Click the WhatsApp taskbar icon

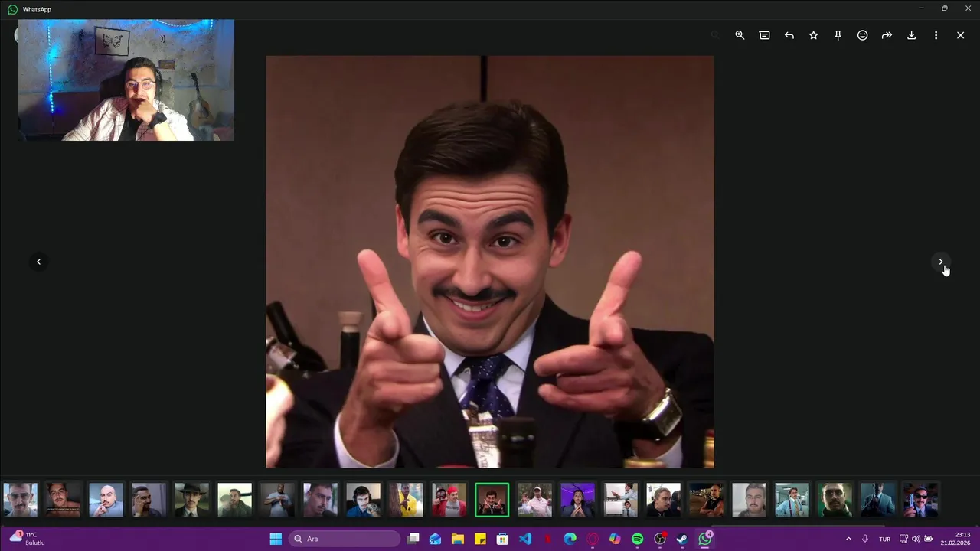point(705,539)
